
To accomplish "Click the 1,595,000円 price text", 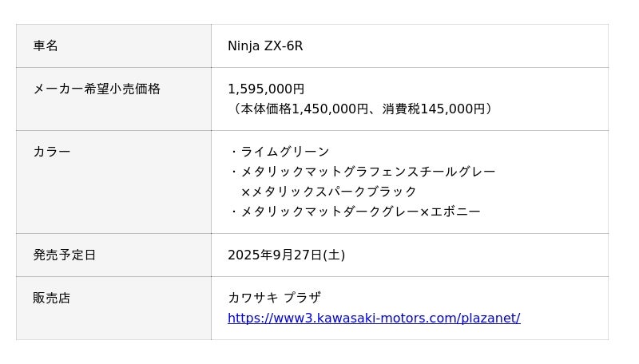I will (x=266, y=89).
